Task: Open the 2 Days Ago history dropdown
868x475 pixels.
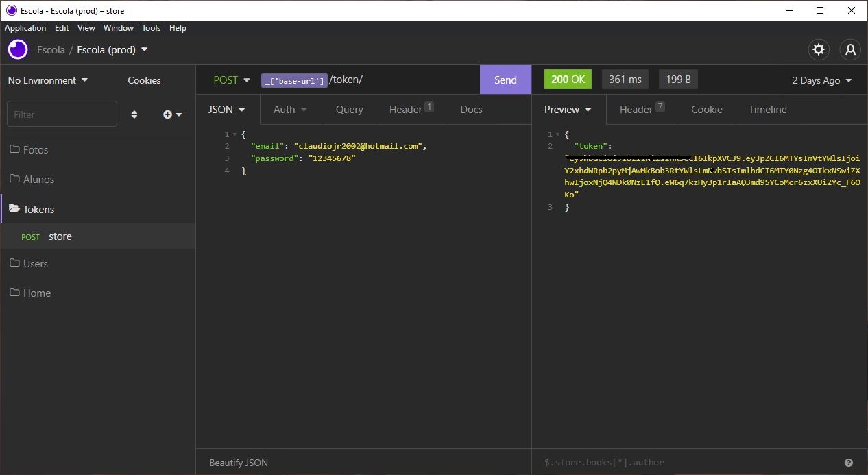Action: pos(822,80)
